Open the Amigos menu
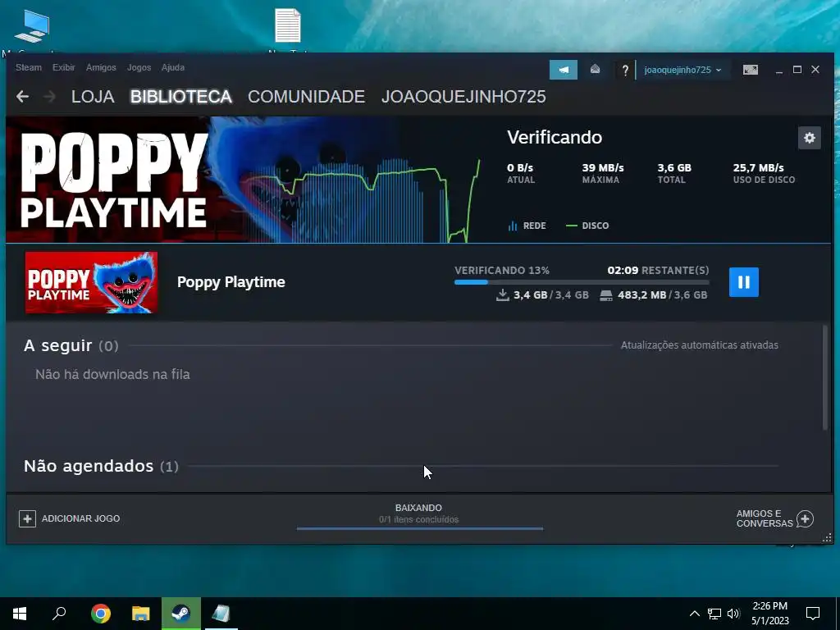Viewport: 840px width, 630px height. (x=101, y=67)
